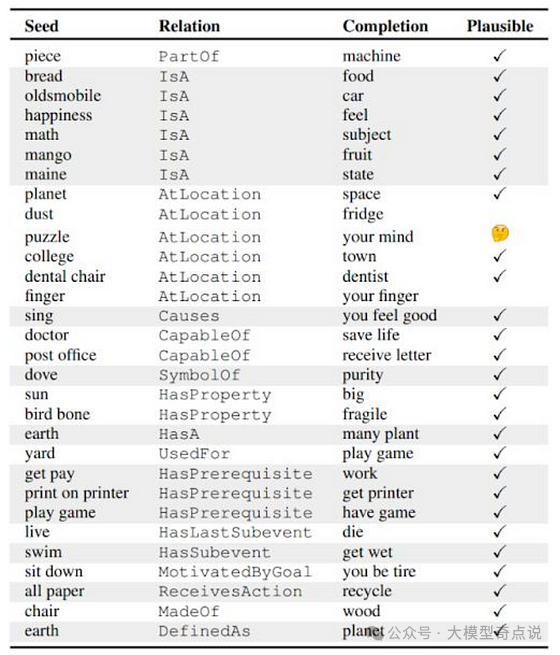Click the checkmark beside 'wood'
The height and width of the screenshot is (655, 560).
(x=499, y=611)
